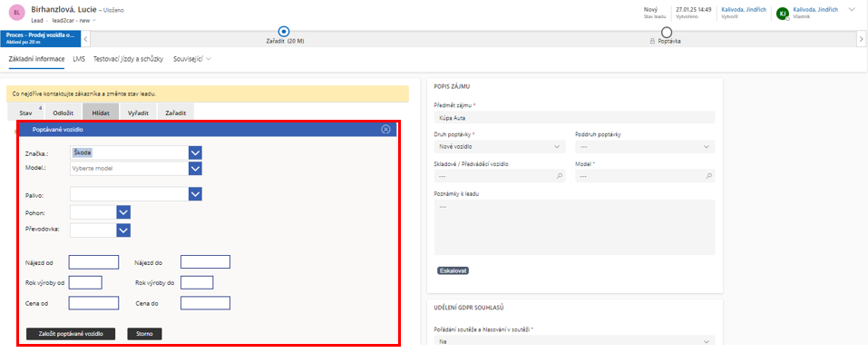This screenshot has width=868, height=363.
Task: Click the locked Poptávka stage circle
Action: (666, 32)
